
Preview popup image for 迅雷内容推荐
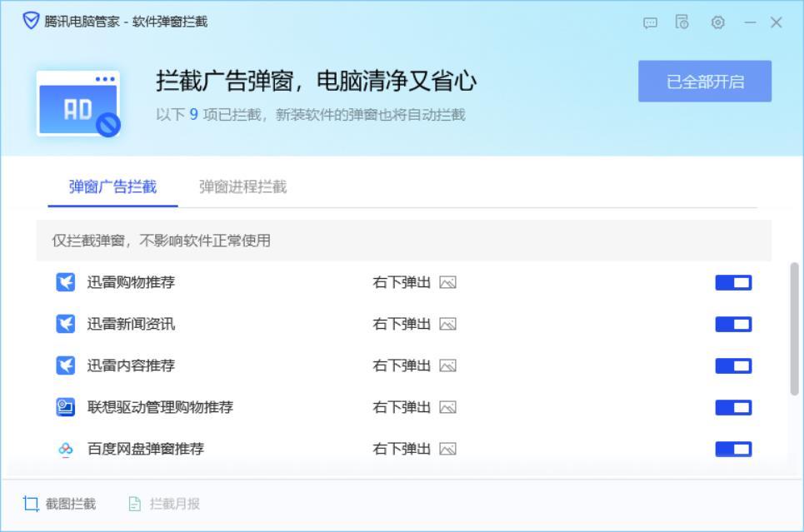point(447,365)
